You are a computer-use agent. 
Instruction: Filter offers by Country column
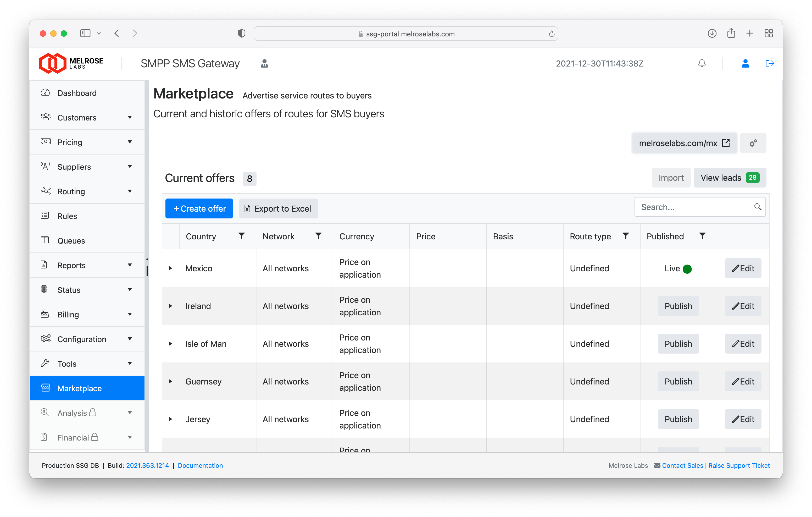pos(241,236)
